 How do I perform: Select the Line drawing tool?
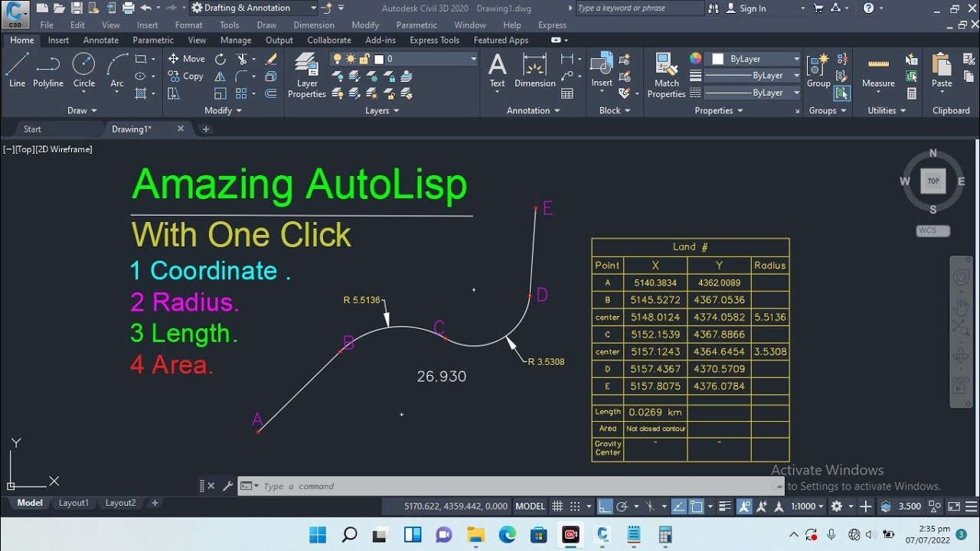(17, 70)
